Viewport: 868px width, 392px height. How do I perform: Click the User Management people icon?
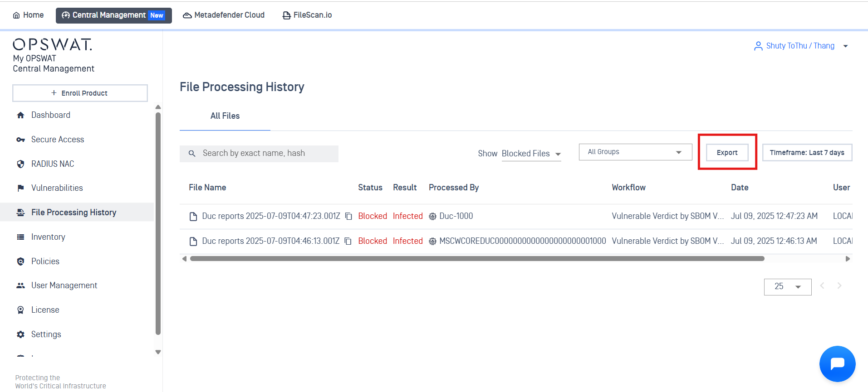(x=20, y=286)
